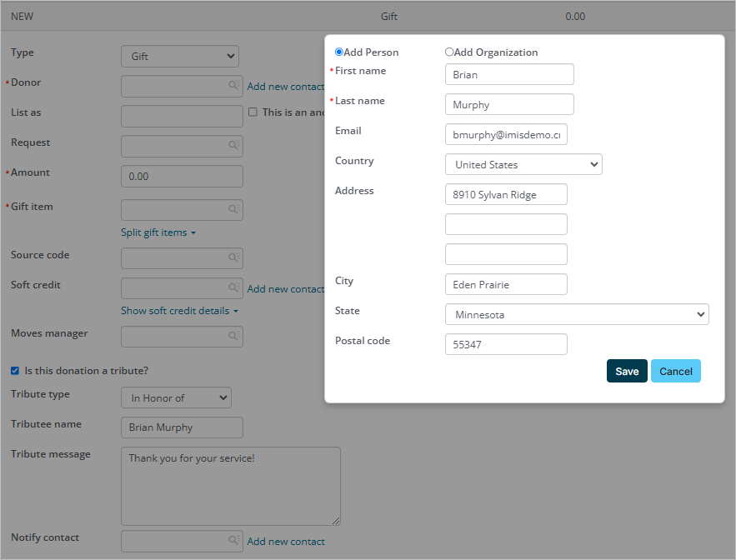Click Tributee name field Brian Murphy

[182, 427]
